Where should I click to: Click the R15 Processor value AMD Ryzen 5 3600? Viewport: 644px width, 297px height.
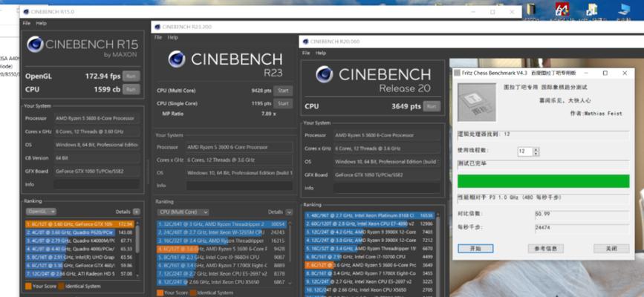(97, 118)
